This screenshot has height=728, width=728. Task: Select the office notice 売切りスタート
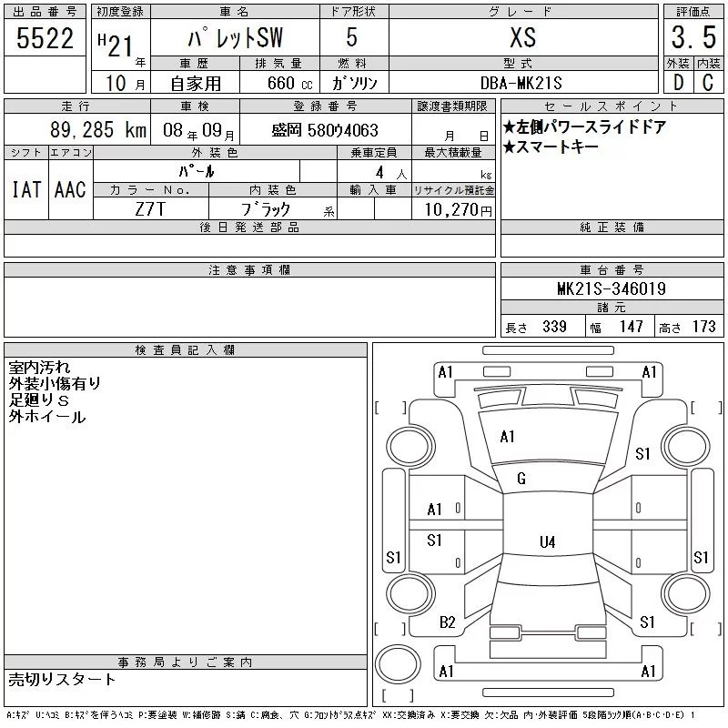[62, 679]
